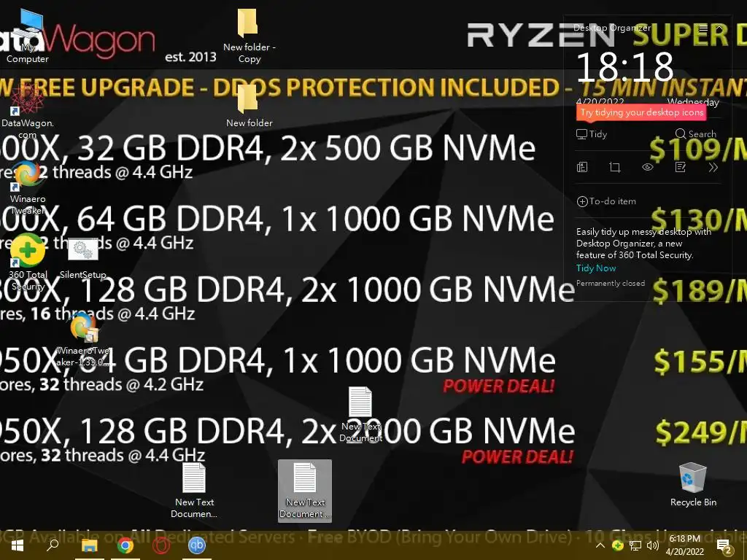Screen dimensions: 747x560
Task: Open Opera browser from taskbar
Action: pos(161,545)
